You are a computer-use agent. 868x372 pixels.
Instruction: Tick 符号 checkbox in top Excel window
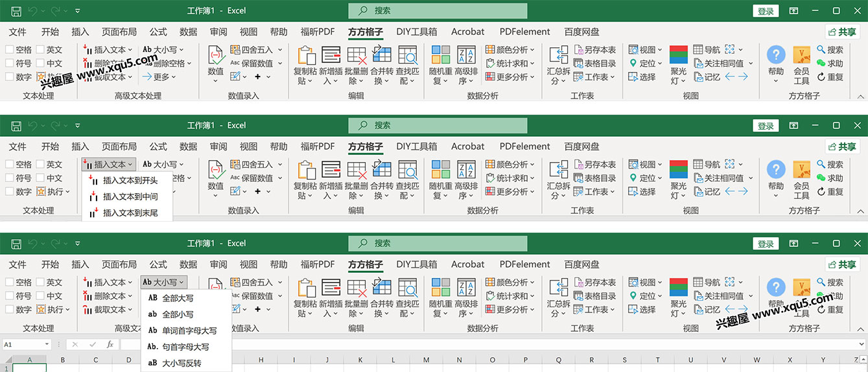click(9, 63)
